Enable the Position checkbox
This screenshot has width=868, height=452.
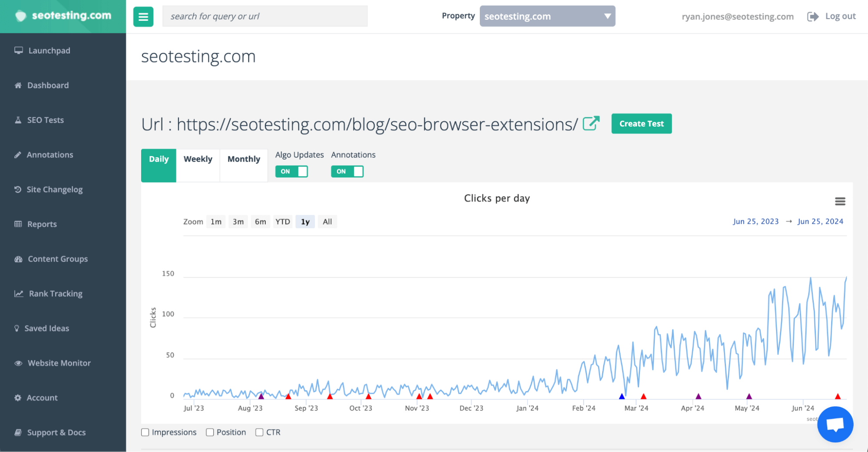(x=210, y=432)
